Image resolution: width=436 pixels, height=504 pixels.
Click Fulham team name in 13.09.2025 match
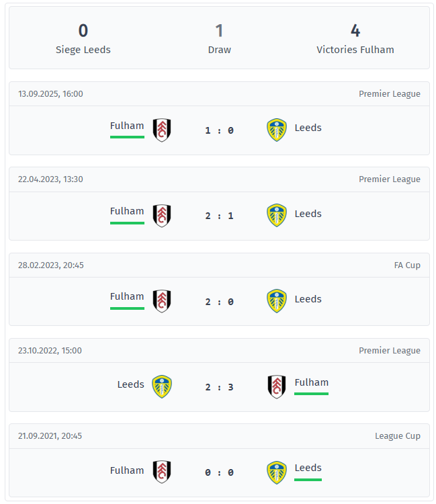[127, 126]
